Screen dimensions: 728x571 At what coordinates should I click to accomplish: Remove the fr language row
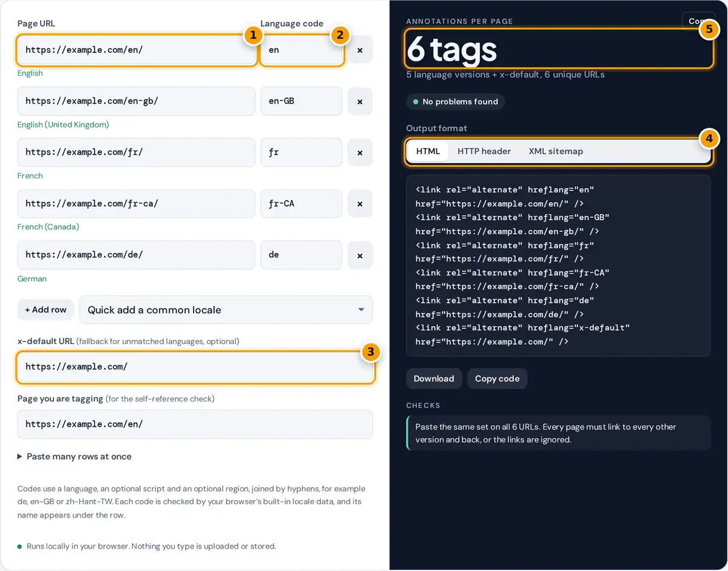pos(360,152)
